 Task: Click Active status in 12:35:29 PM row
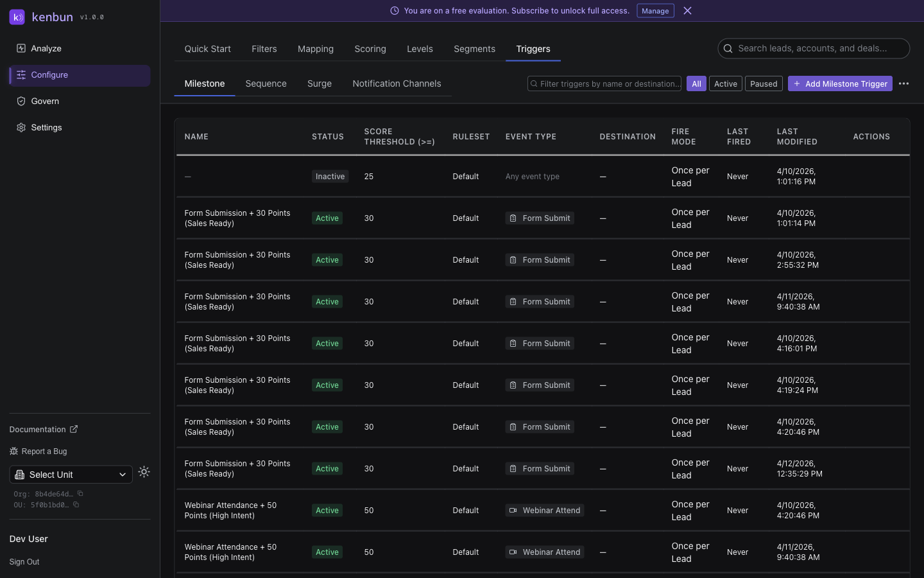click(327, 469)
